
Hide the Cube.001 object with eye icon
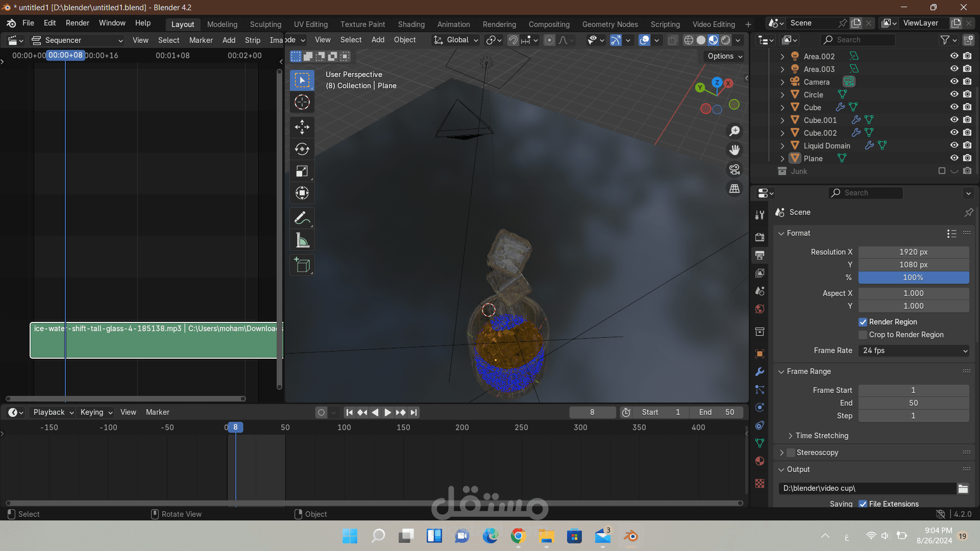954,120
